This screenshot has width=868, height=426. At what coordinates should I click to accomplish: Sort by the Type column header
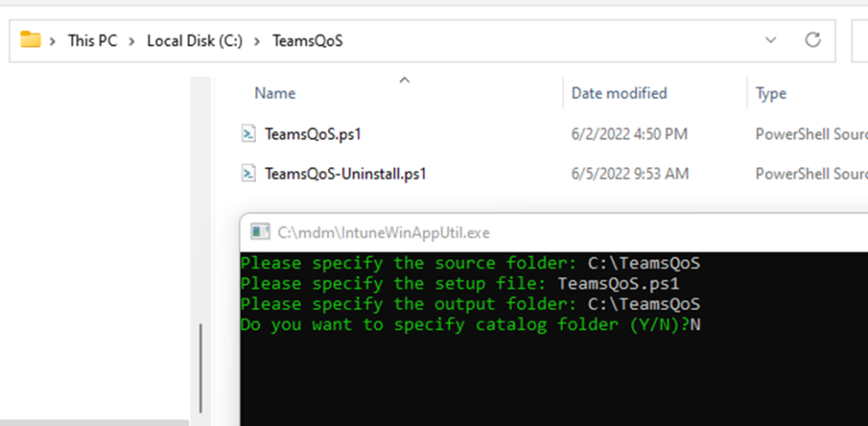771,93
